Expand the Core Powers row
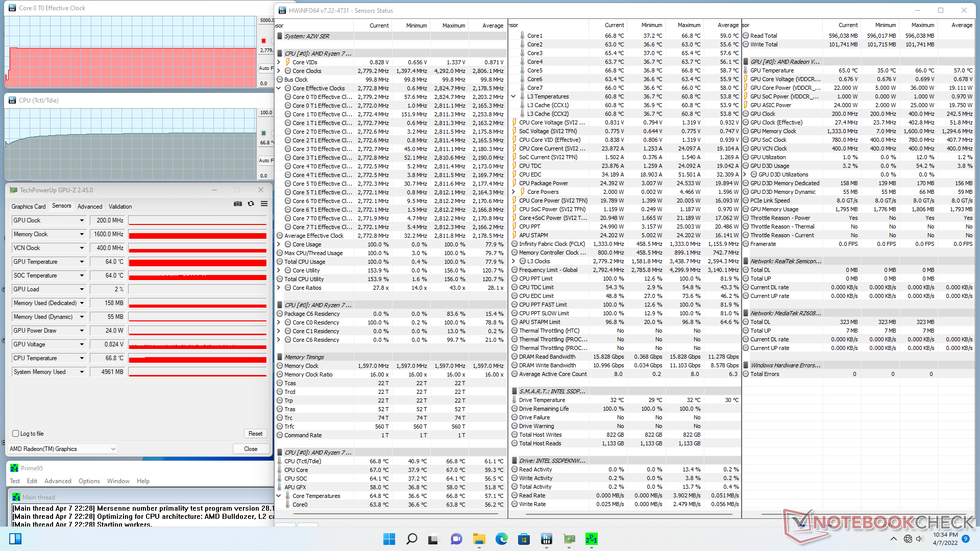The image size is (980, 551). coord(513,192)
